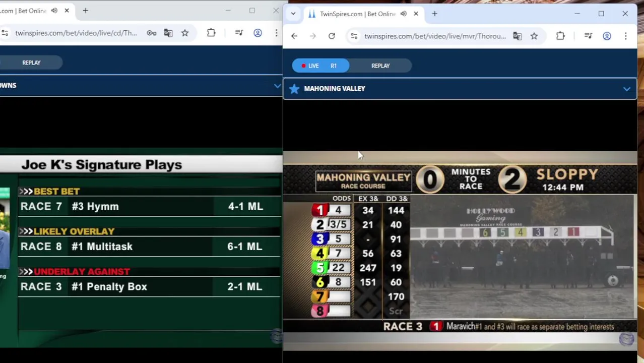Click the Mahoning Valley favorite star icon

point(294,88)
